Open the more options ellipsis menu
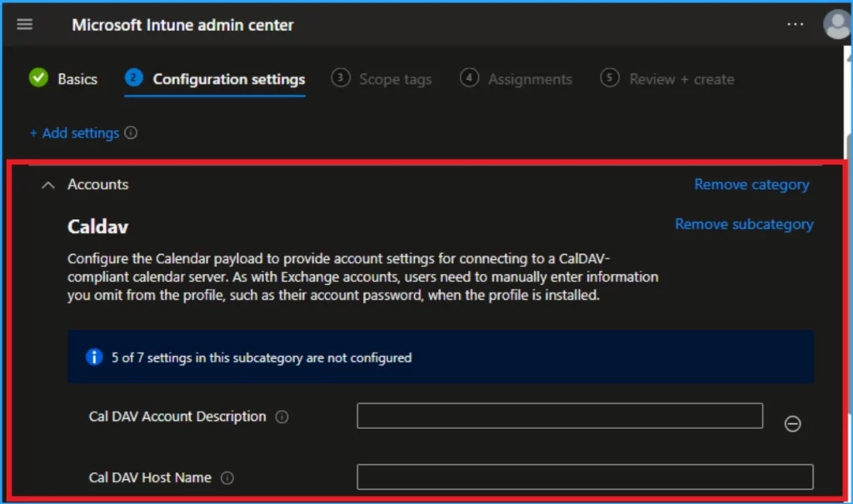This screenshot has height=504, width=853. (795, 24)
